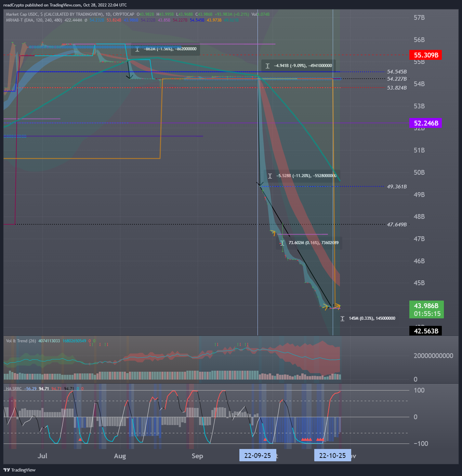Click the Aug label on time axis
Image resolution: width=462 pixels, height=476 pixels.
[x=120, y=456]
